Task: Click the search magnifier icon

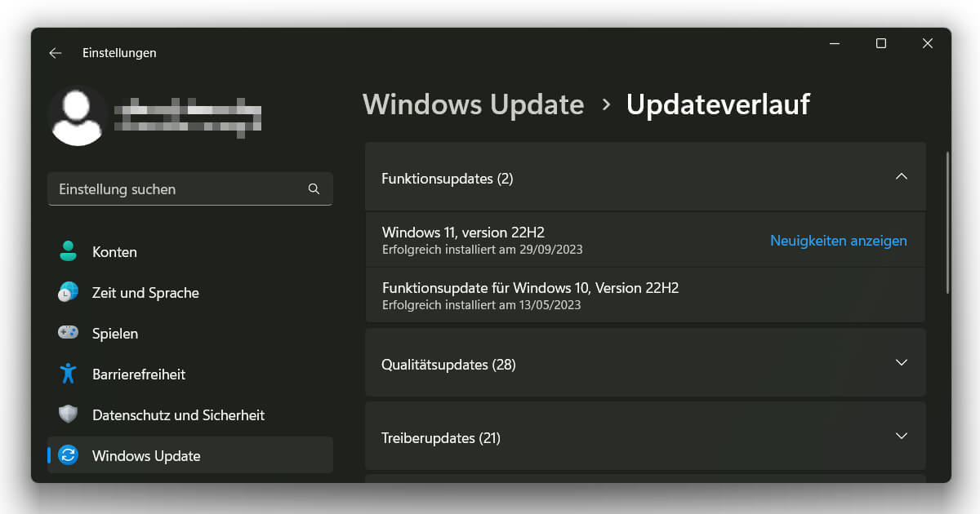Action: pyautogui.click(x=314, y=188)
